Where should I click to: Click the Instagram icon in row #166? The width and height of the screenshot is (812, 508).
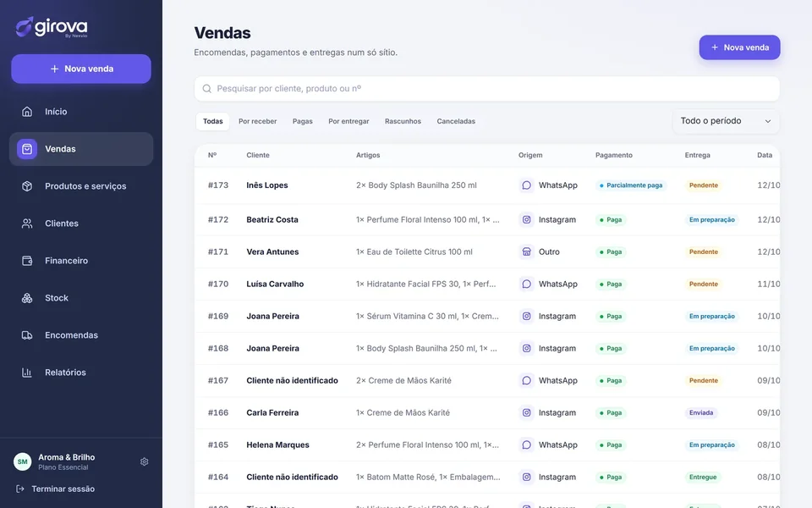[527, 412]
